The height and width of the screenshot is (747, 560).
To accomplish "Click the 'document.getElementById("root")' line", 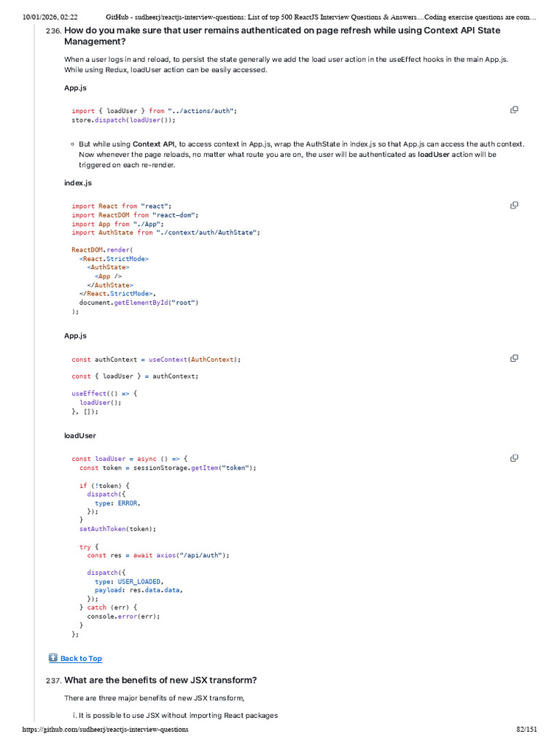I will [139, 303].
